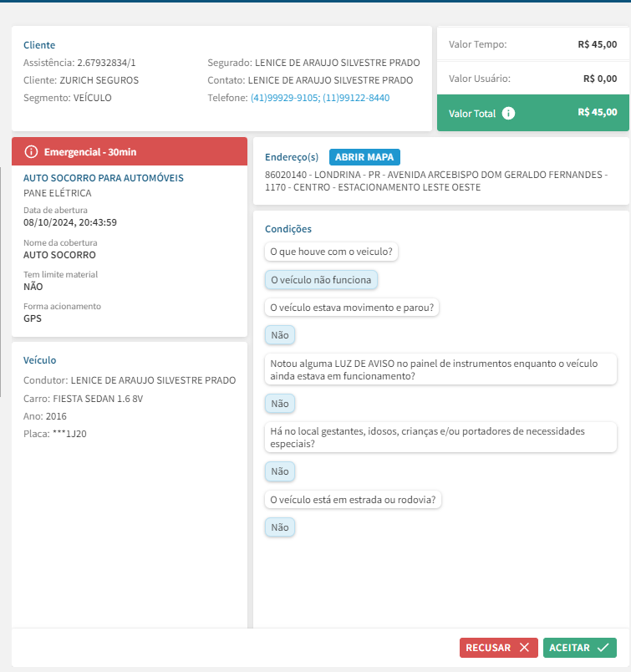Image resolution: width=631 pixels, height=672 pixels.
Task: Click the green Valor Total bar
Action: pos(532,113)
